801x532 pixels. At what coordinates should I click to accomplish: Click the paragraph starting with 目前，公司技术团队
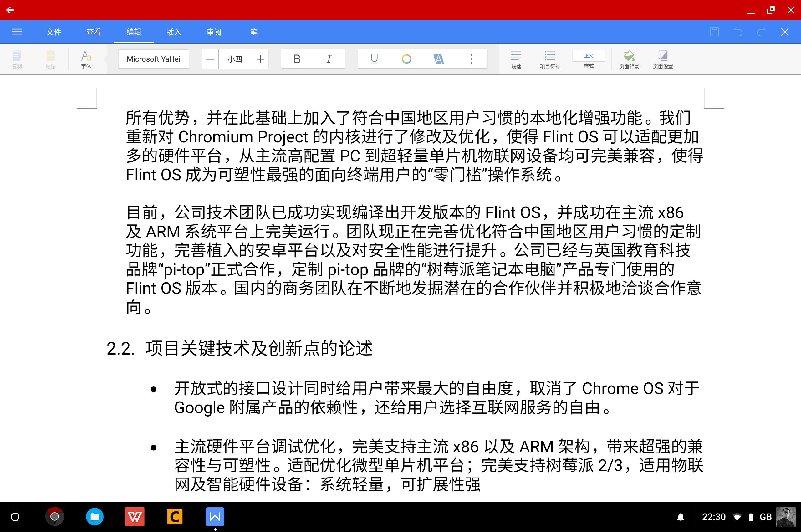coord(414,260)
